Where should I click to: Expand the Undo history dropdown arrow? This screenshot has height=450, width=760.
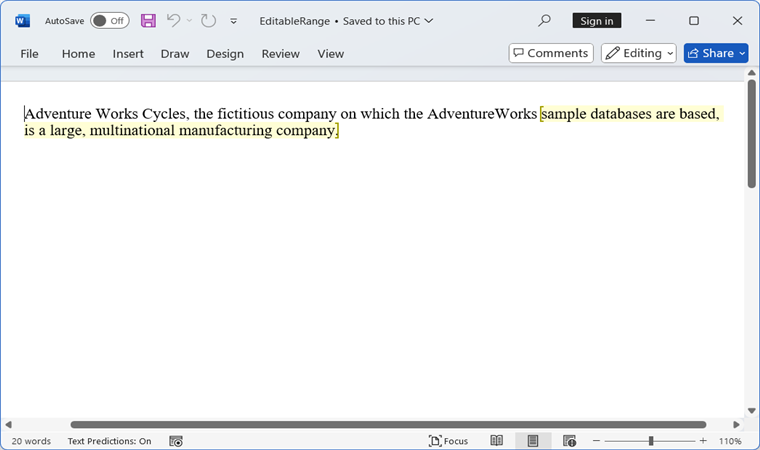(189, 21)
